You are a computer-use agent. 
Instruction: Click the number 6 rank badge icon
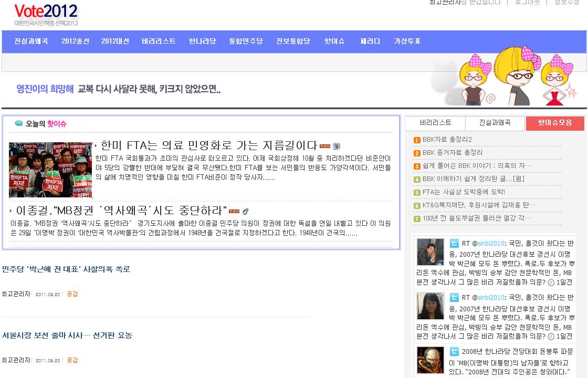coord(417,205)
